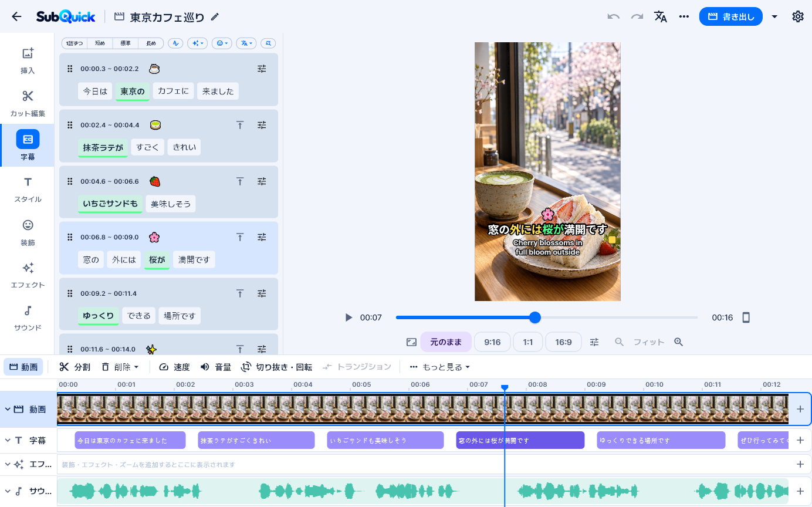Open settings with the gear icon
The image size is (812, 507).
point(798,16)
